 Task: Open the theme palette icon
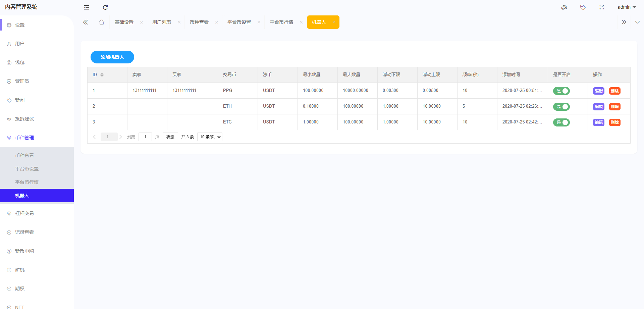tap(564, 7)
